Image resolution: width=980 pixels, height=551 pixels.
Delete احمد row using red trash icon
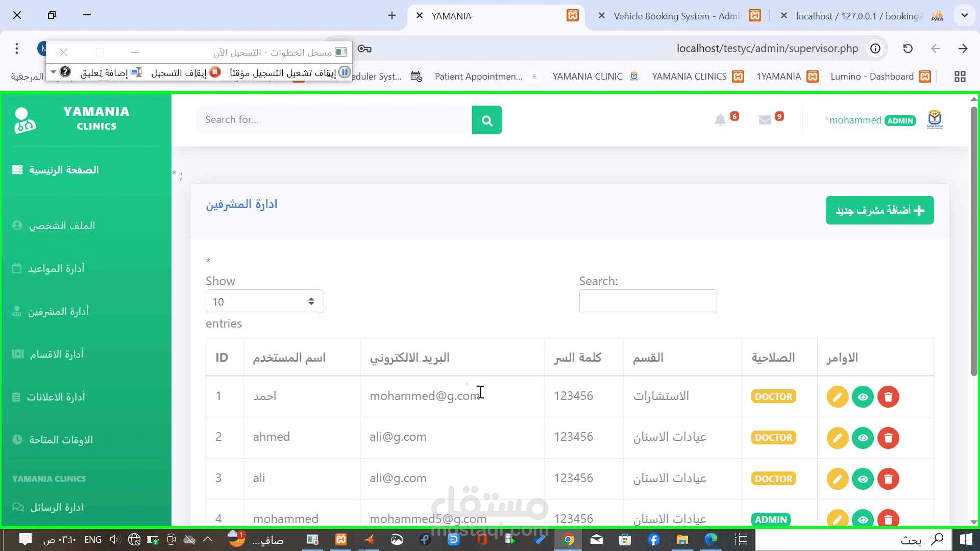888,397
